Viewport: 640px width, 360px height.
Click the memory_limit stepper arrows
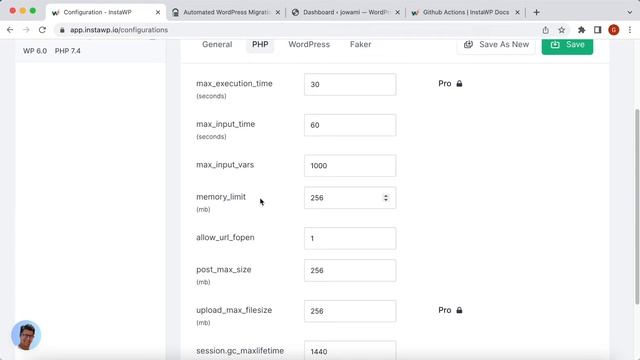(386, 198)
